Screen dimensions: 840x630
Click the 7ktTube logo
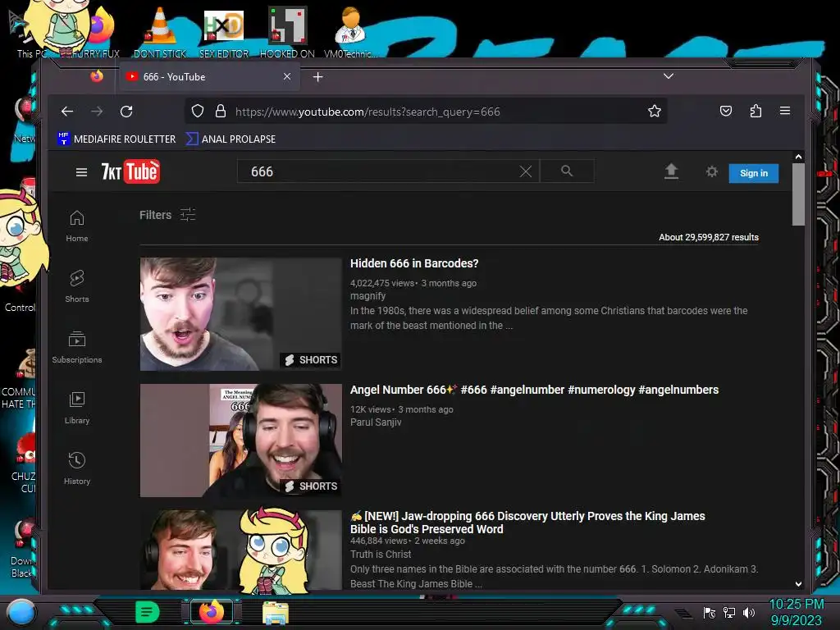130,171
